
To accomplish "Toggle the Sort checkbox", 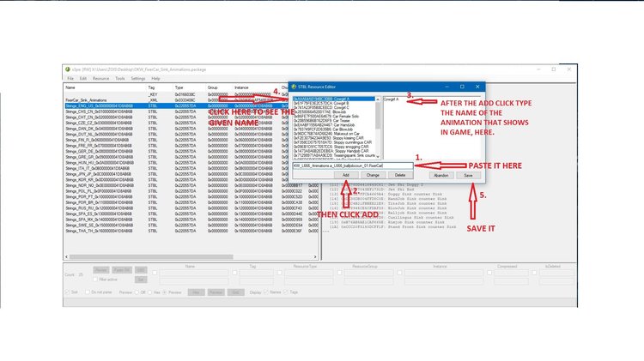I will tap(67, 292).
